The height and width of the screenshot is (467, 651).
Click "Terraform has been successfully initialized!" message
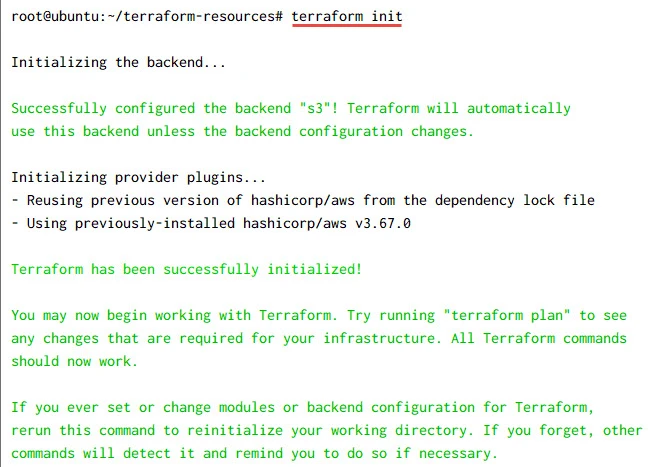(x=186, y=269)
